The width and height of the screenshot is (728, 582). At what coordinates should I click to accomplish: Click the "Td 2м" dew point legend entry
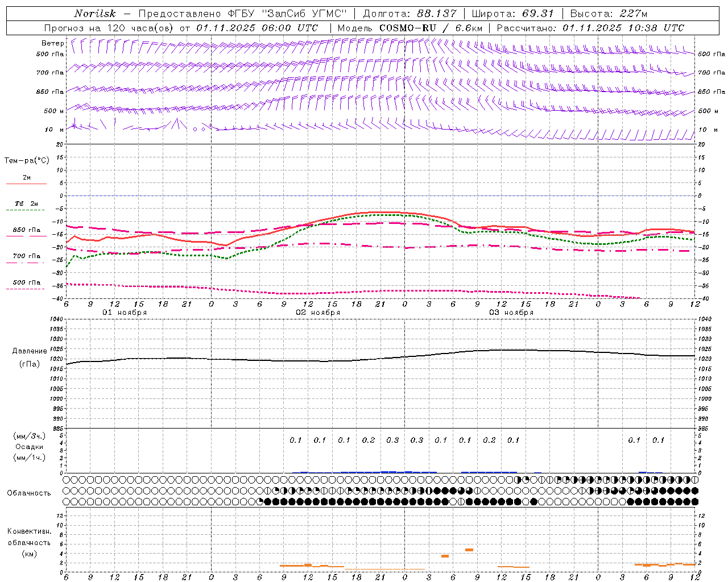pos(27,203)
